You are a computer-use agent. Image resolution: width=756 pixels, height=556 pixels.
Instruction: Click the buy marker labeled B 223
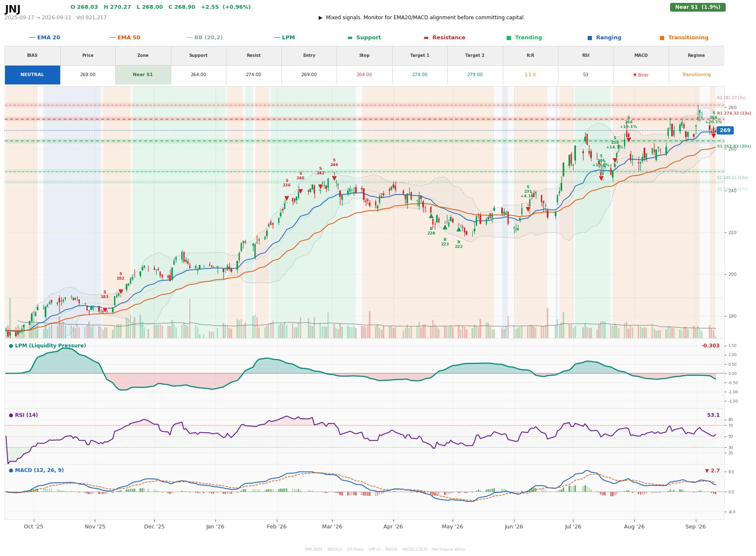pos(445,227)
